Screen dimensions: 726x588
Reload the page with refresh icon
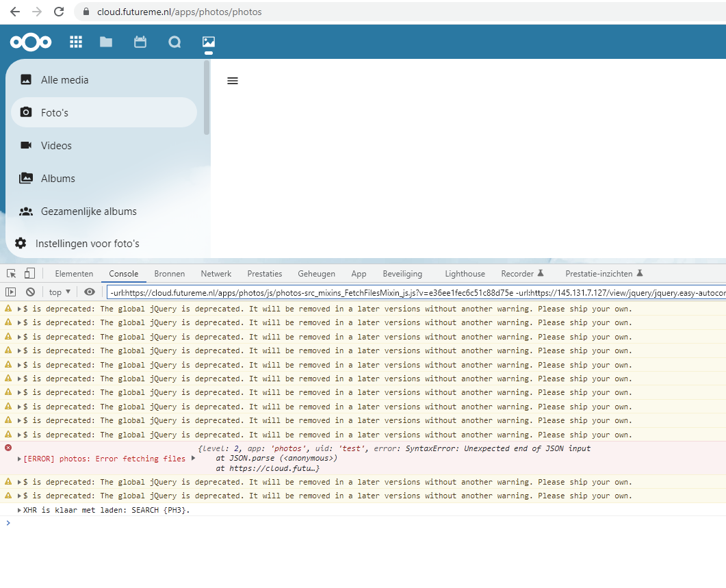59,12
